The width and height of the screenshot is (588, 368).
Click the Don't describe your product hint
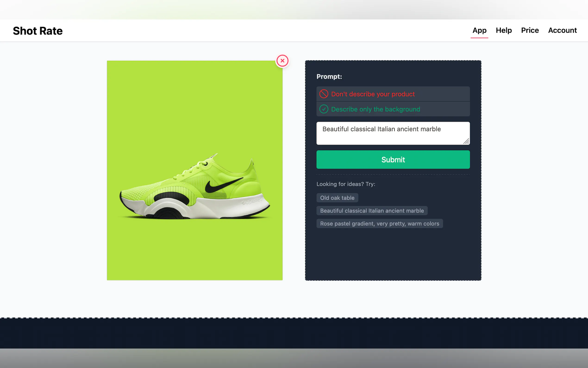pyautogui.click(x=373, y=94)
